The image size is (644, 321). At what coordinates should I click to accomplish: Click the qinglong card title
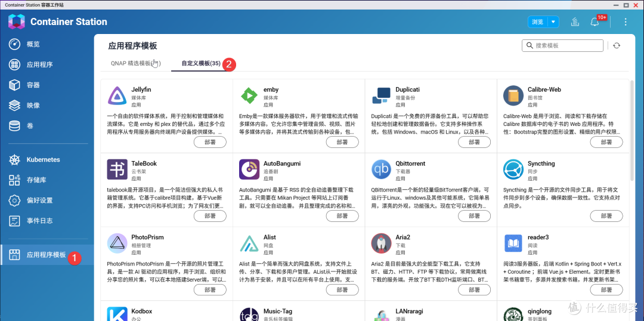click(x=539, y=311)
